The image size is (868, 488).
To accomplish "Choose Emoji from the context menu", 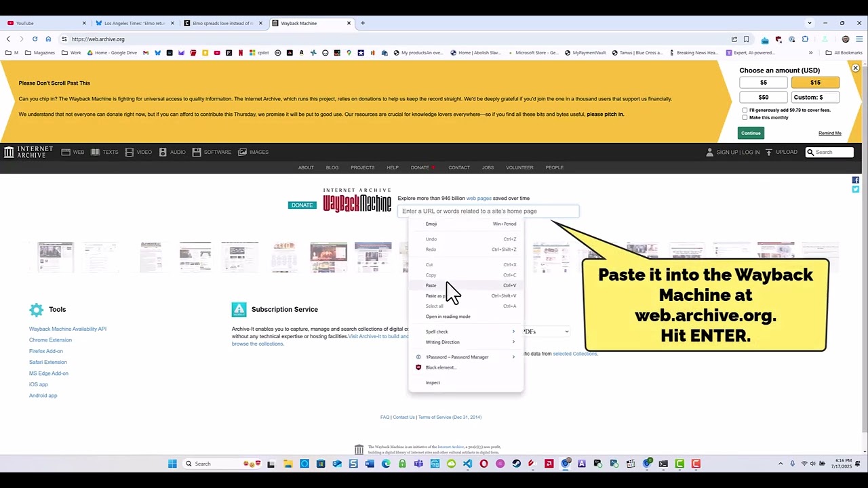I will tap(466, 224).
